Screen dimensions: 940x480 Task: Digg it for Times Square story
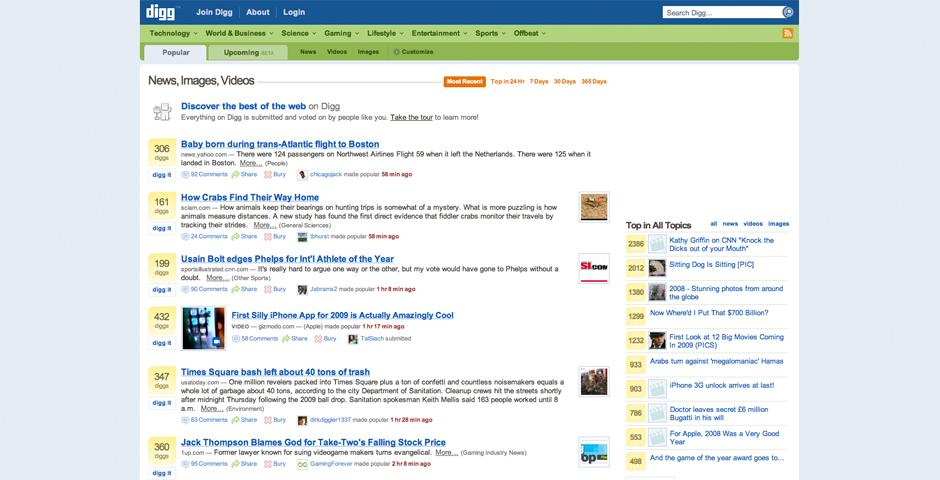(162, 403)
